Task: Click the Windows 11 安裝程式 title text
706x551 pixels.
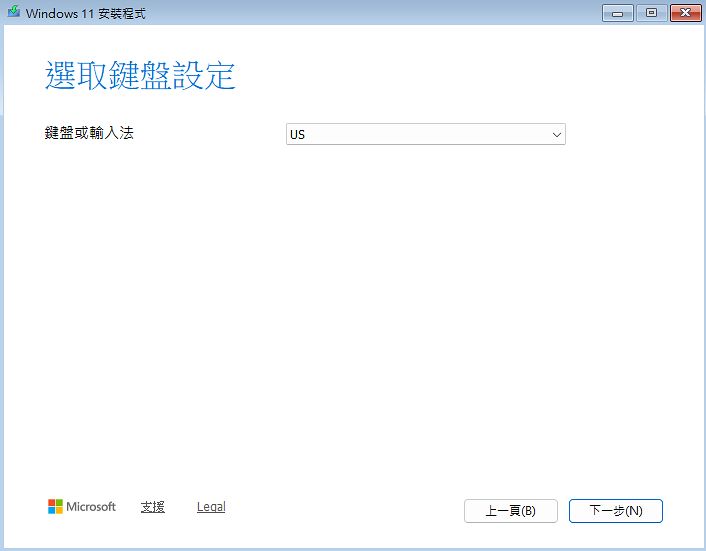Action: point(86,14)
